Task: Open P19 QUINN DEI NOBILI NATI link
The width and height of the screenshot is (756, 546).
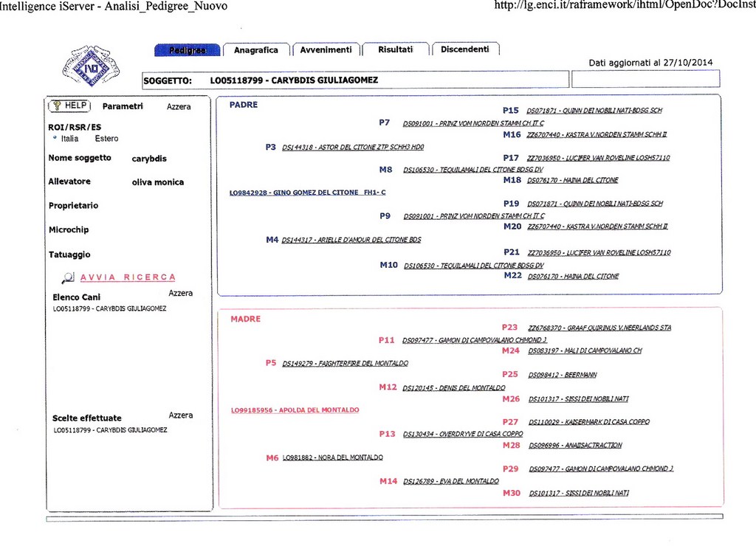Action: 595,204
